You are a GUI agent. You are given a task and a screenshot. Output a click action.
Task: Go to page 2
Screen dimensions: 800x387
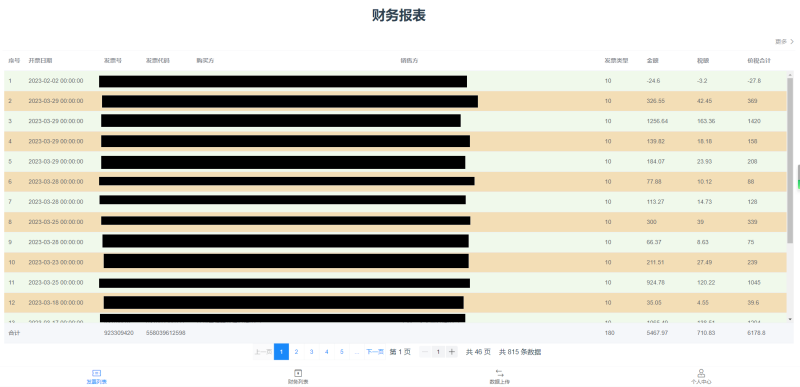click(296, 352)
